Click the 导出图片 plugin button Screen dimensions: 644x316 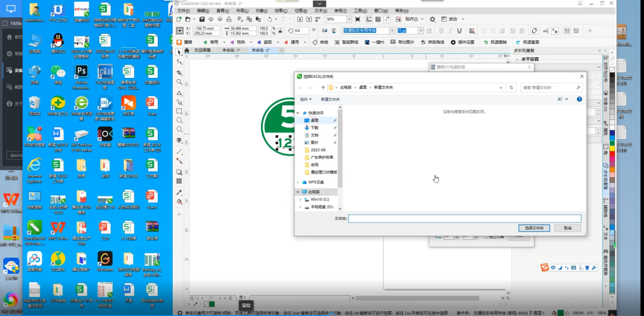coord(402,42)
